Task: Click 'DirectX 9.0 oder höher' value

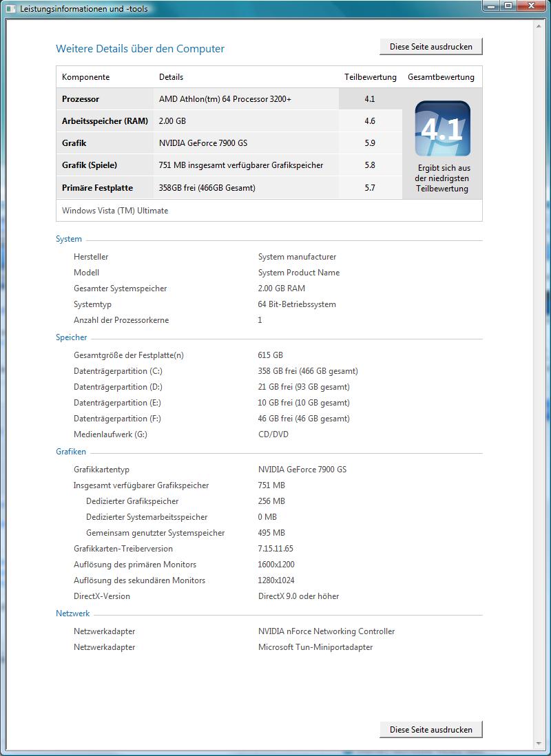Action: click(x=298, y=596)
